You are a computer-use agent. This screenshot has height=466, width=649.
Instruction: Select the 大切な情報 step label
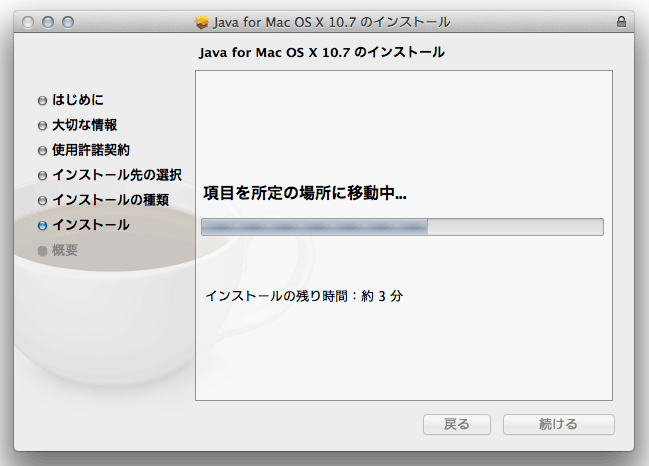[x=84, y=125]
